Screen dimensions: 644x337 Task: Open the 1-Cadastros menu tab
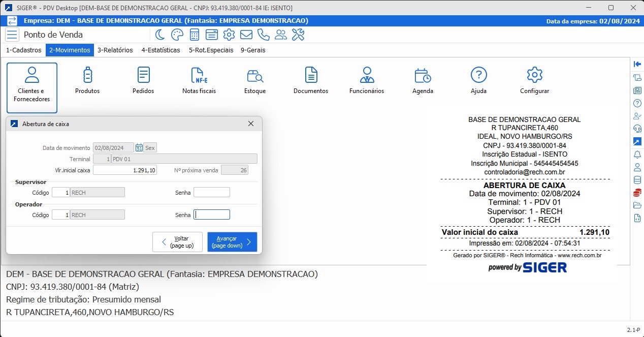(23, 50)
